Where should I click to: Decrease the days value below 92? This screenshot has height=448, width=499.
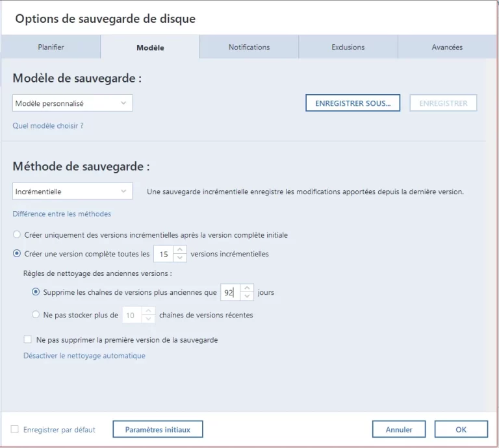pyautogui.click(x=247, y=296)
